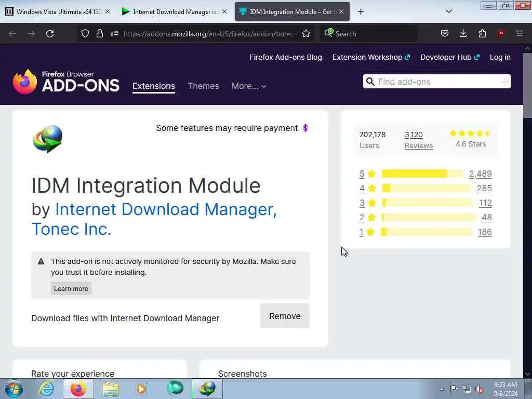Viewport: 532px width, 399px height.
Task: Click the 1-star rating bar
Action: (427, 232)
